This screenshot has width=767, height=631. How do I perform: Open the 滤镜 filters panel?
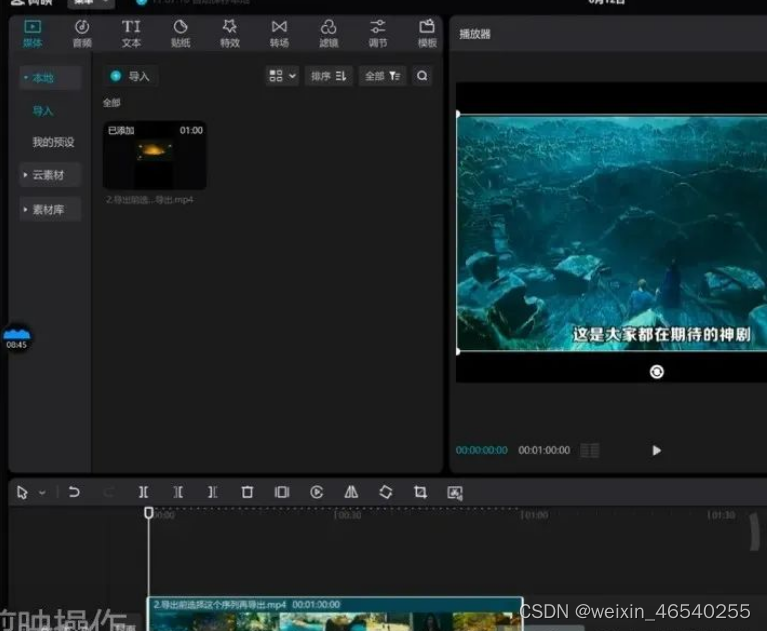pos(328,33)
